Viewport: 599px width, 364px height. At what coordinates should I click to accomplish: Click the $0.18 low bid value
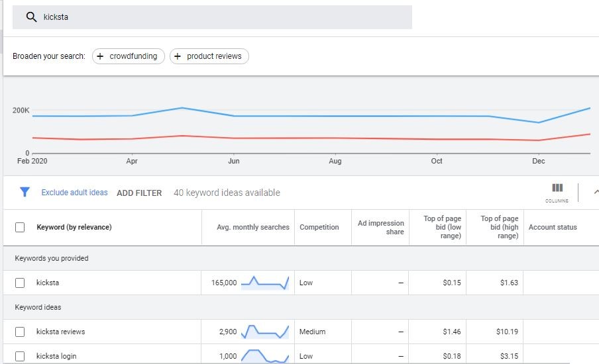[x=452, y=356]
